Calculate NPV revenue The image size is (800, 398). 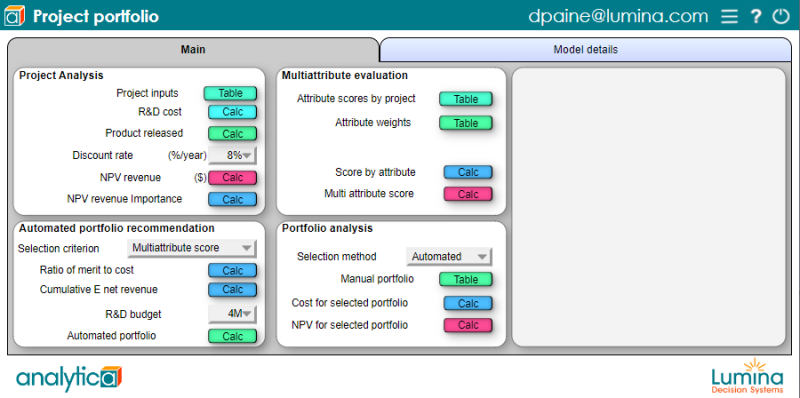[232, 178]
